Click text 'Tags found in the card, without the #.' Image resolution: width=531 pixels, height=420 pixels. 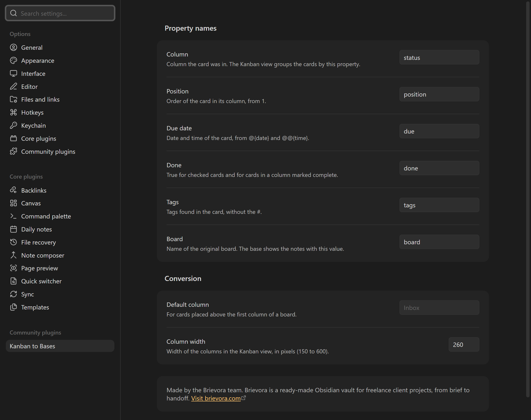[x=214, y=212]
